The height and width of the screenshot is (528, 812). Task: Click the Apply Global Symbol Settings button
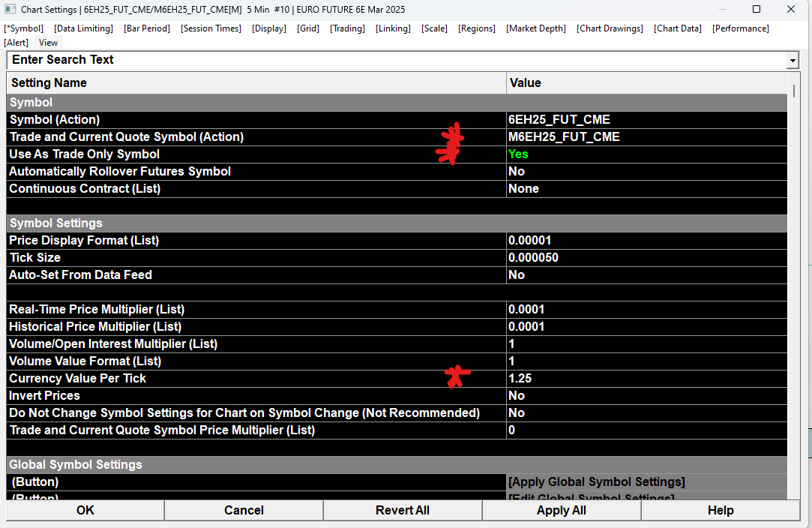tap(646, 482)
